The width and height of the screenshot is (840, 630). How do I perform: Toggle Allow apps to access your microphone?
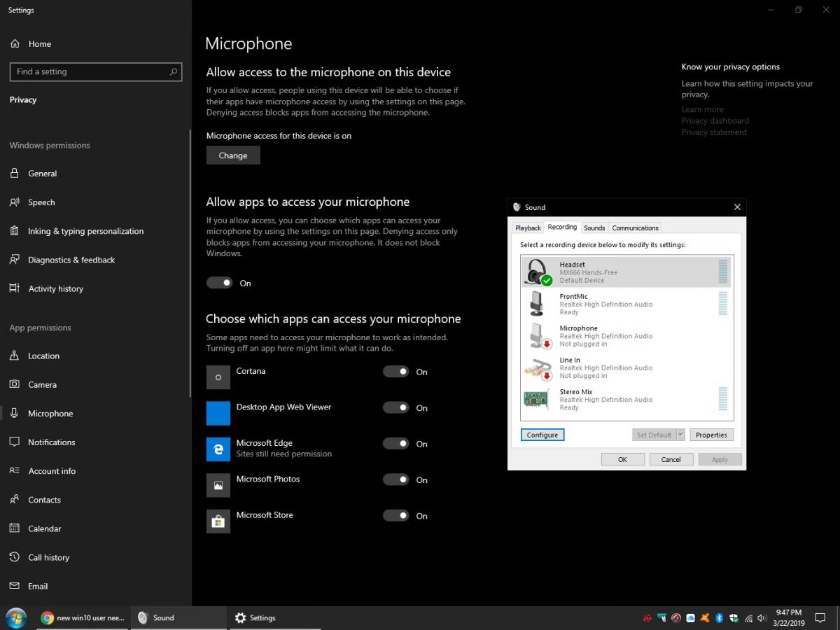click(219, 283)
